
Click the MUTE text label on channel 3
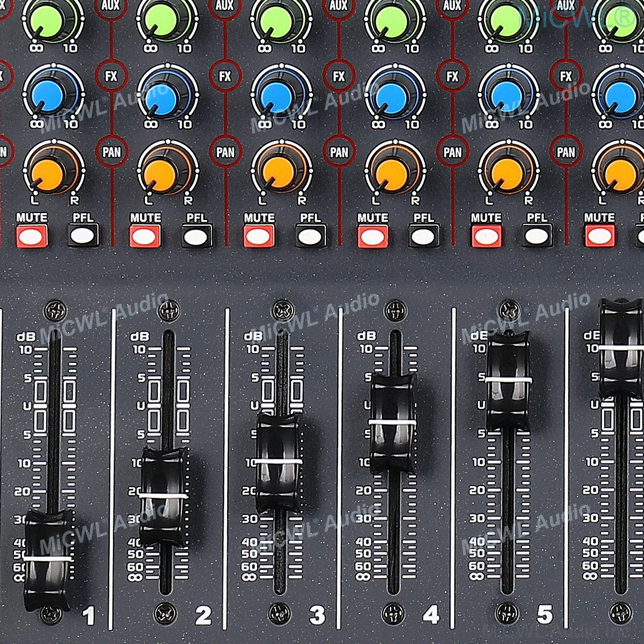[x=259, y=218]
